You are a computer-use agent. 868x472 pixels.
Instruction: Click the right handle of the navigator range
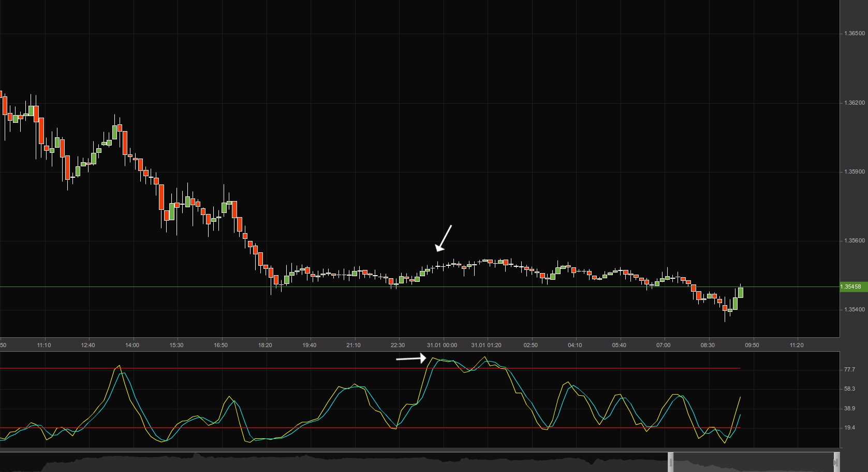(836, 462)
